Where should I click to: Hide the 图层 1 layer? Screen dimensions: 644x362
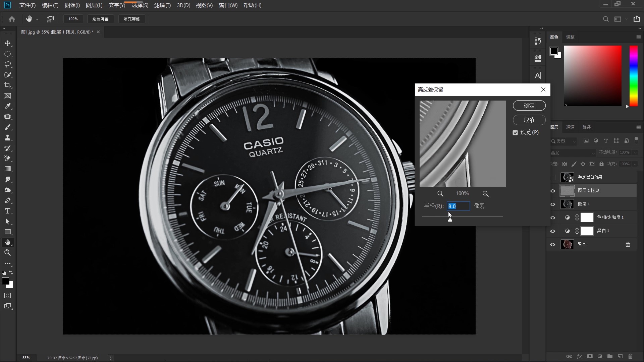(553, 204)
